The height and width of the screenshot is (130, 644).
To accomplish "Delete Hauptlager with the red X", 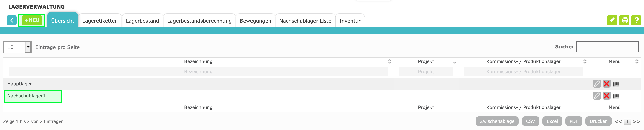I will click(x=606, y=84).
